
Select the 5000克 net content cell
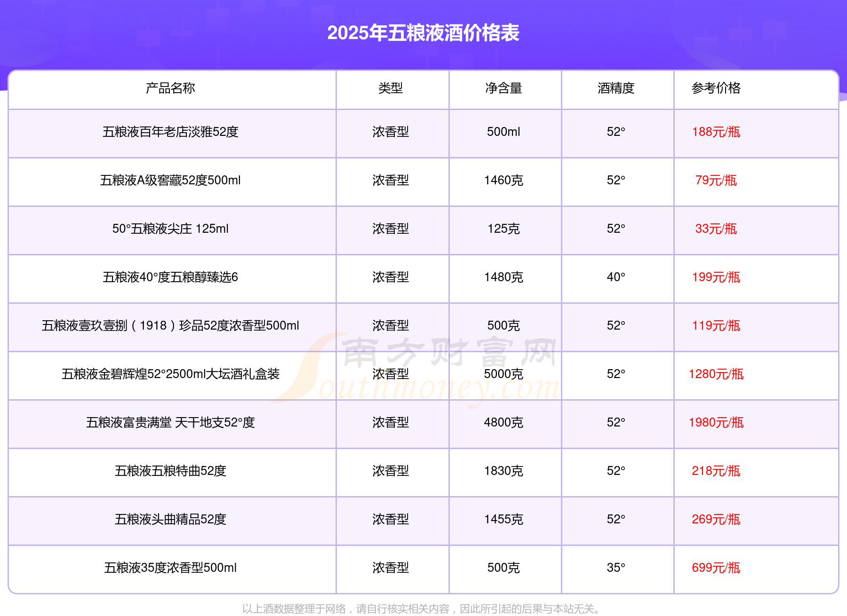click(503, 374)
